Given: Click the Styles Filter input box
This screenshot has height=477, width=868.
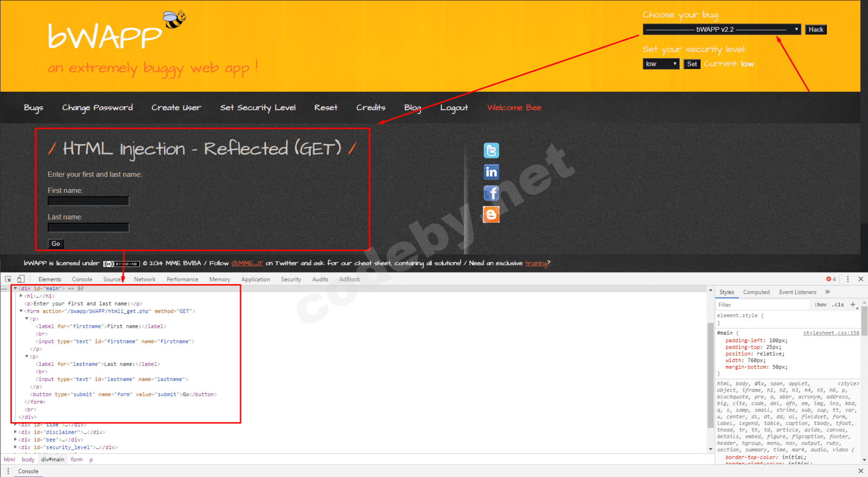Looking at the screenshot, I should coord(763,305).
